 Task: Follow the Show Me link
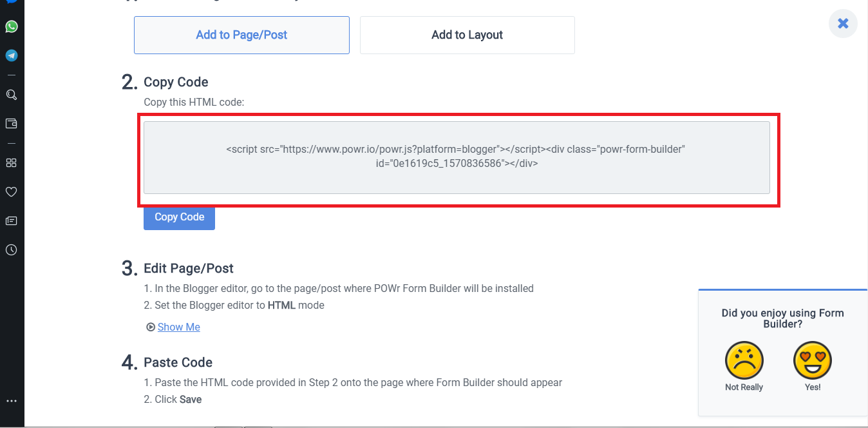[178, 327]
